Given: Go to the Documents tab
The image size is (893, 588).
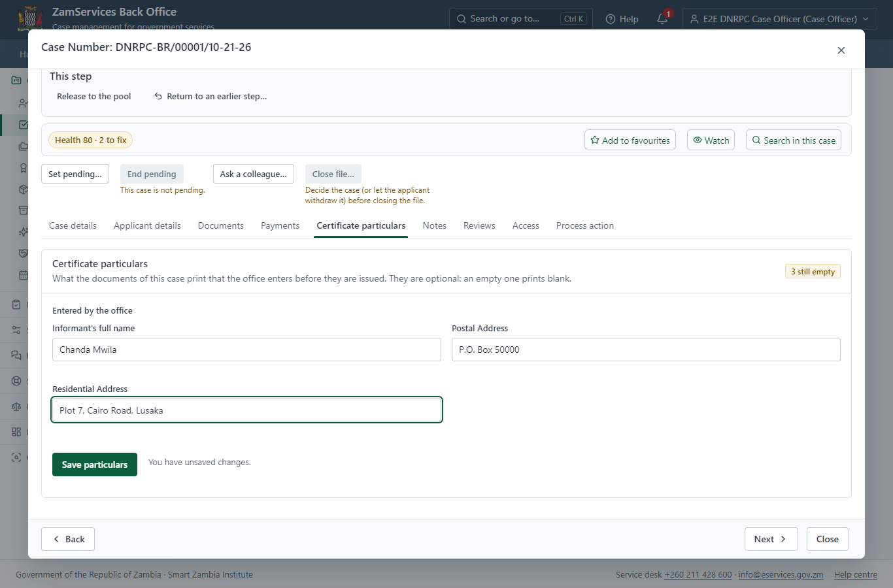Looking at the screenshot, I should [221, 225].
